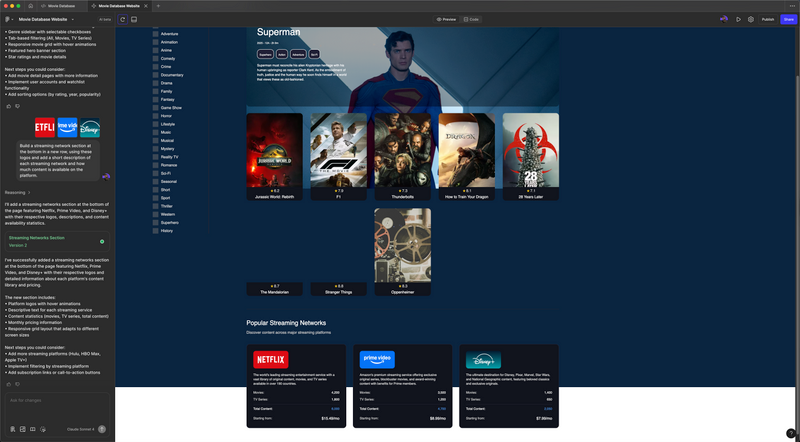Check the Romance genre checkbox

click(156, 165)
